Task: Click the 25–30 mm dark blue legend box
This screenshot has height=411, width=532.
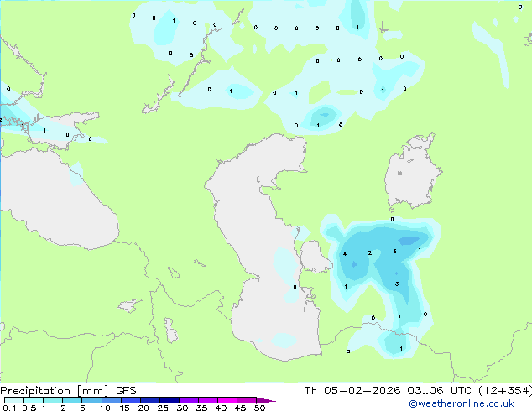Action: tap(169, 400)
